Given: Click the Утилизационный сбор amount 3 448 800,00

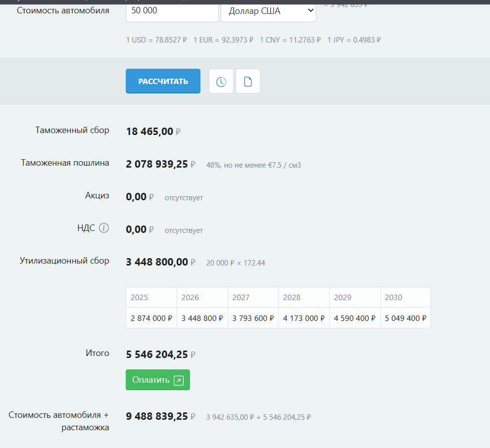Looking at the screenshot, I should [x=157, y=262].
